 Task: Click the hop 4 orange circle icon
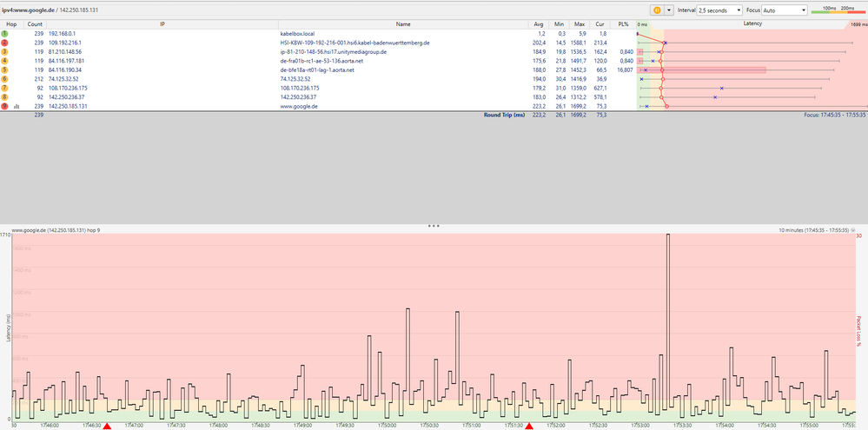tap(5, 61)
